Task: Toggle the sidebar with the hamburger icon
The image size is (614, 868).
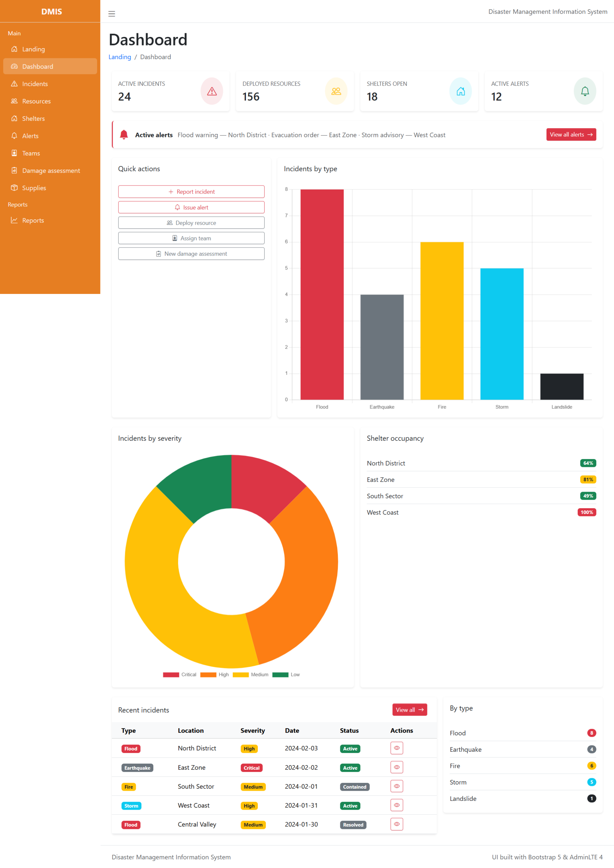Action: [112, 14]
